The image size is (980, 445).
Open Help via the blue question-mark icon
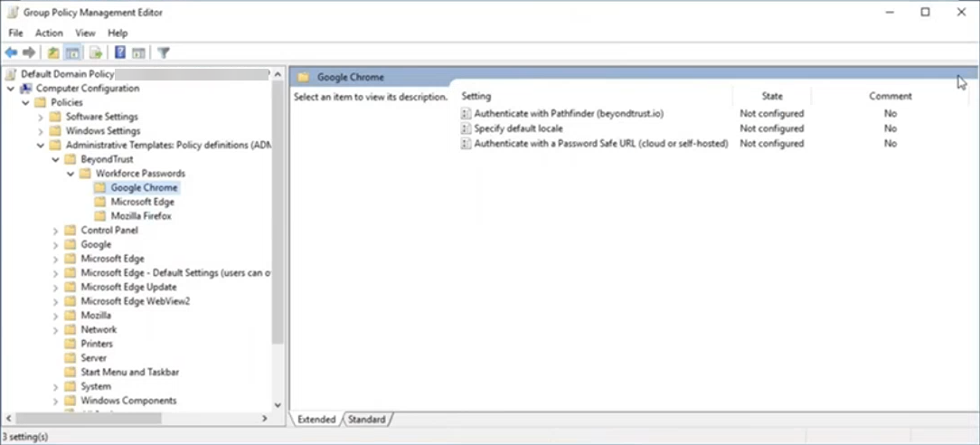point(120,52)
